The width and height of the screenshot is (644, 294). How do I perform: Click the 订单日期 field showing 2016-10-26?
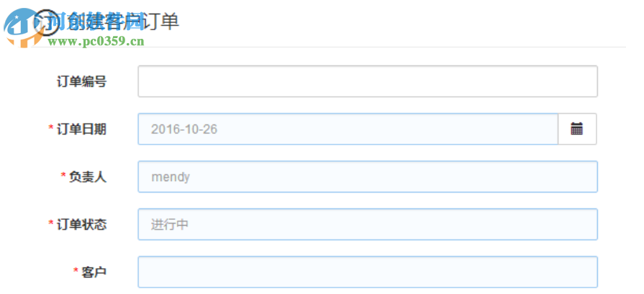(348, 129)
